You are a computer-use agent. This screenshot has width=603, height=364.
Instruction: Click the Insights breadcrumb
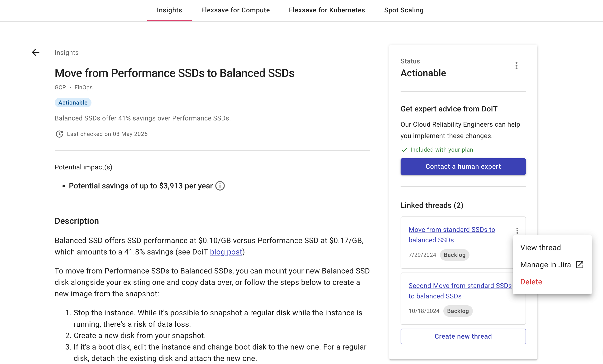click(x=67, y=53)
